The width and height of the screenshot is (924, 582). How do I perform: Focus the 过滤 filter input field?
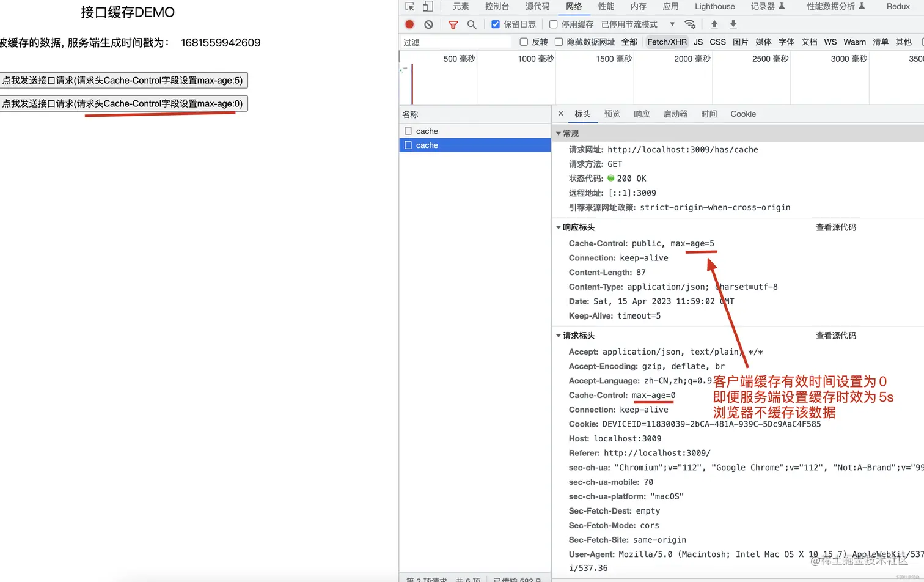[x=455, y=42]
